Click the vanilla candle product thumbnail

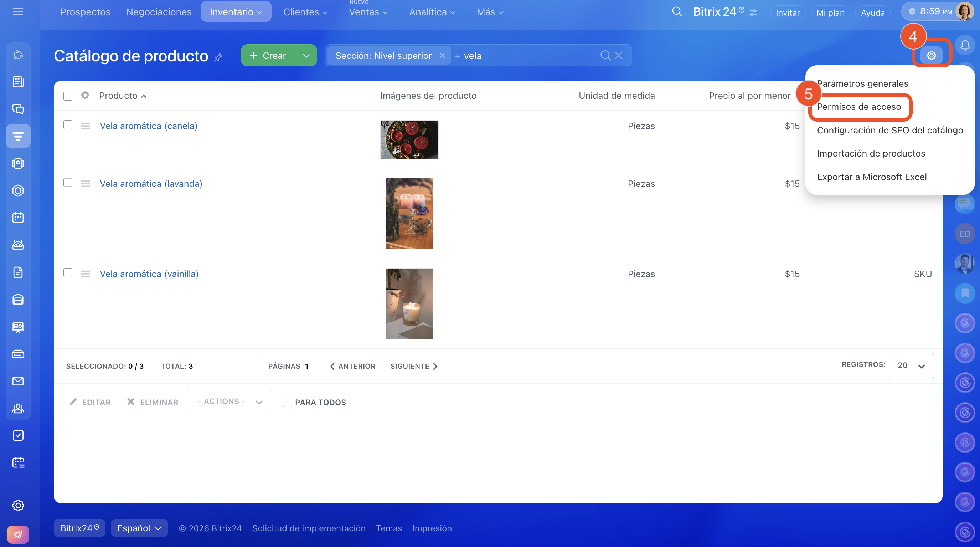click(409, 304)
